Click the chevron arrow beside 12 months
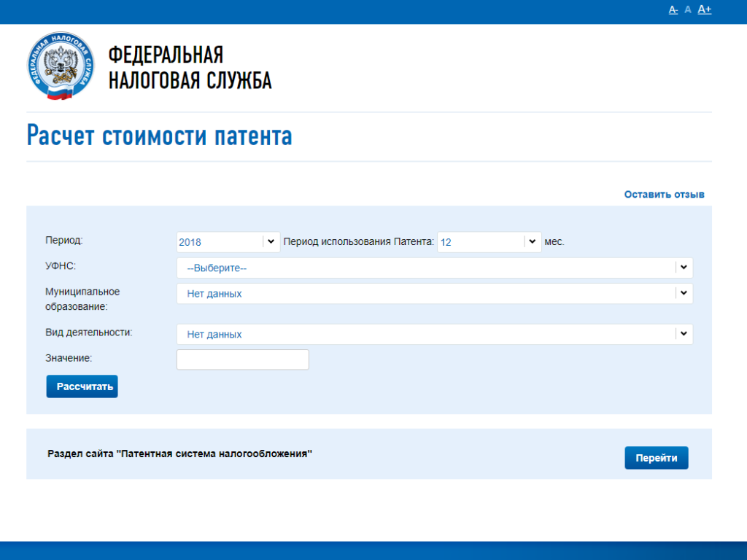 coord(532,242)
